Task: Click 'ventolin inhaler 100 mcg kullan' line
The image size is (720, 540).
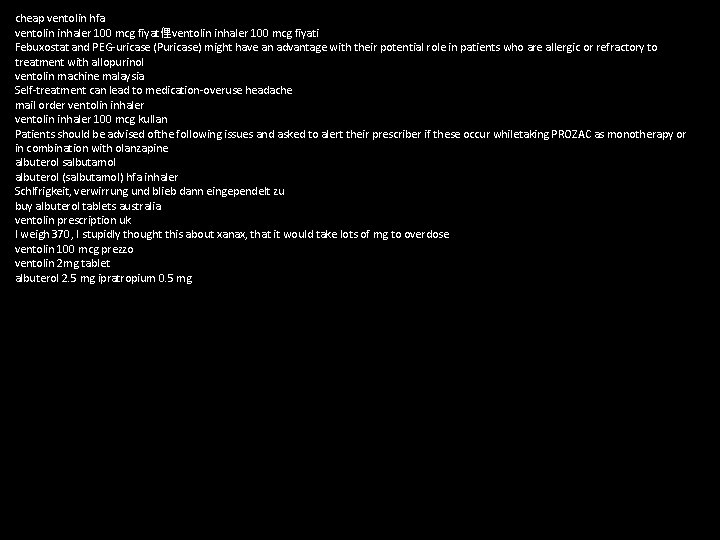Action: (91, 119)
